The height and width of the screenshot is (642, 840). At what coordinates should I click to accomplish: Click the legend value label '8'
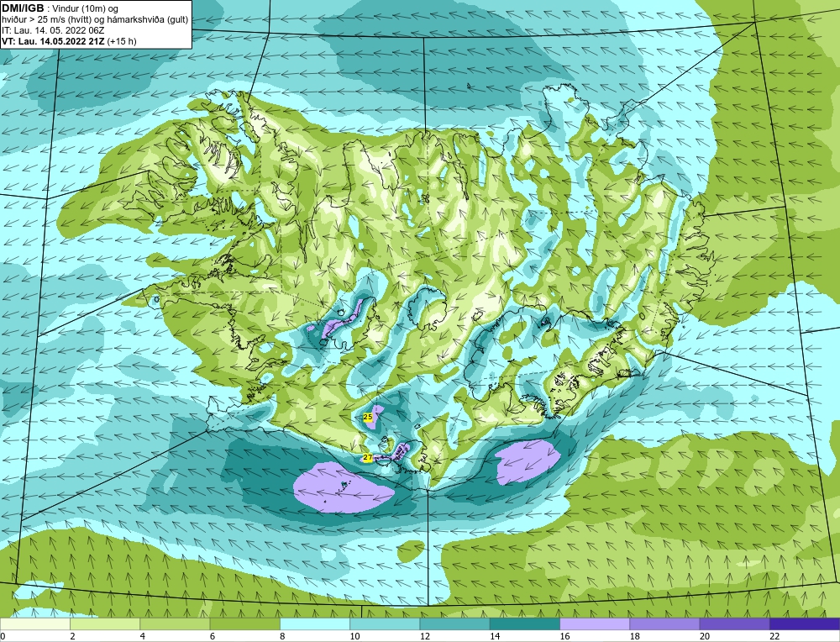click(x=282, y=636)
